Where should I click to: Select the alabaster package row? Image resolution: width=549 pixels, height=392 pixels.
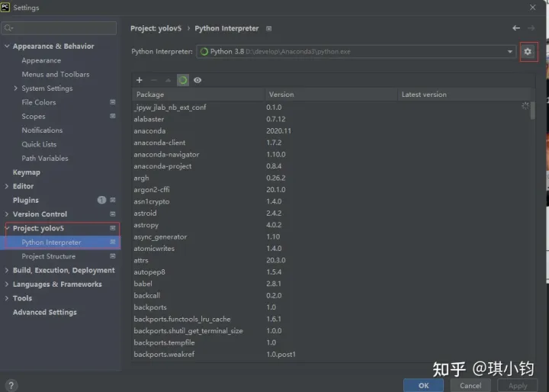tap(331, 119)
